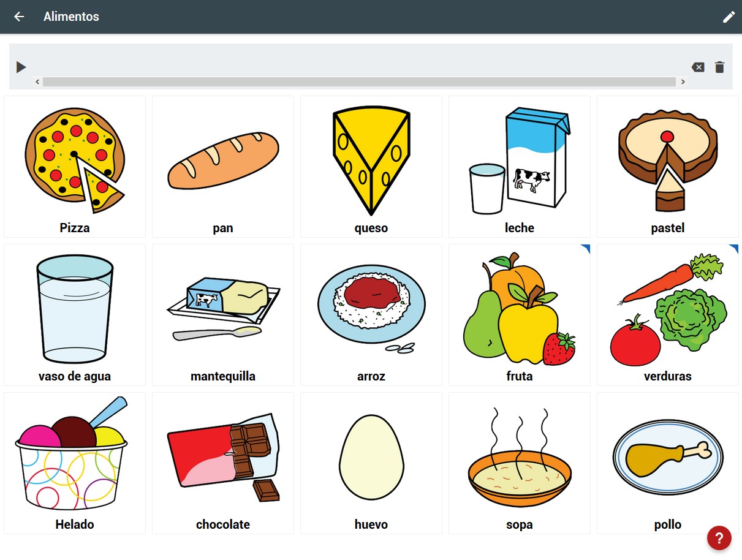
Task: Click the horizontal scrollbar track in output bar
Action: click(x=359, y=81)
